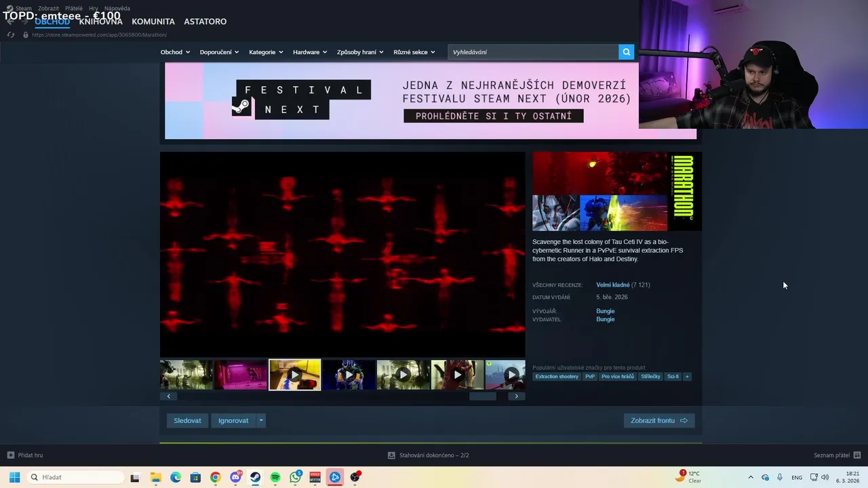Click the Pro více hráčů tag
This screenshot has height=488, width=868.
(x=618, y=376)
